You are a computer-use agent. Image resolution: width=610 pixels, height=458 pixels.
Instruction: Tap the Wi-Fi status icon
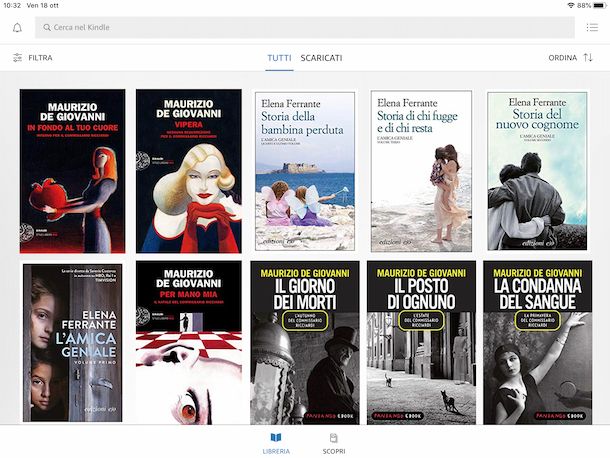tap(571, 5)
